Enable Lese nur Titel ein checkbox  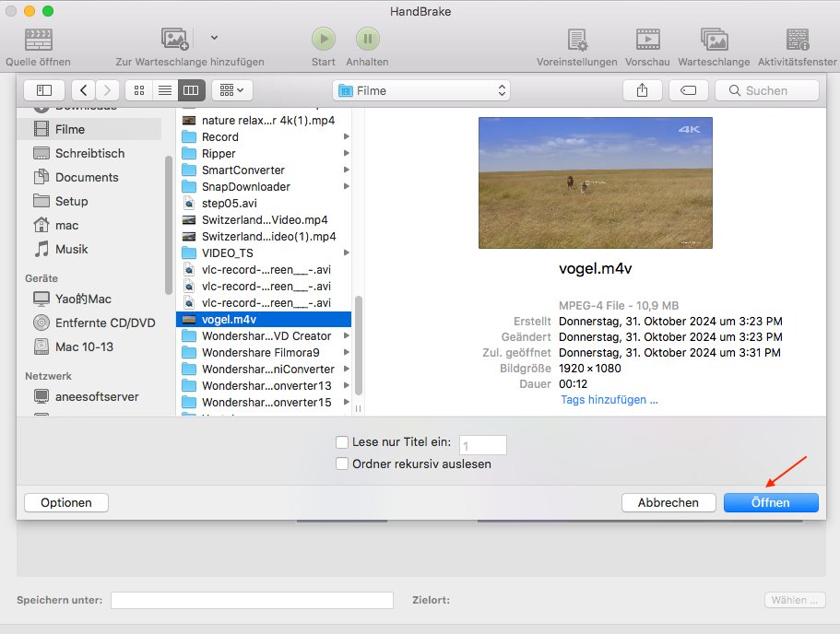click(x=342, y=442)
